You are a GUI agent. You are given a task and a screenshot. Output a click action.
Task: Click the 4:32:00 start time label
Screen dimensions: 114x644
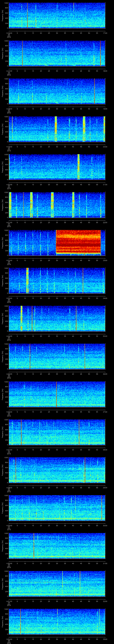click(9, 639)
